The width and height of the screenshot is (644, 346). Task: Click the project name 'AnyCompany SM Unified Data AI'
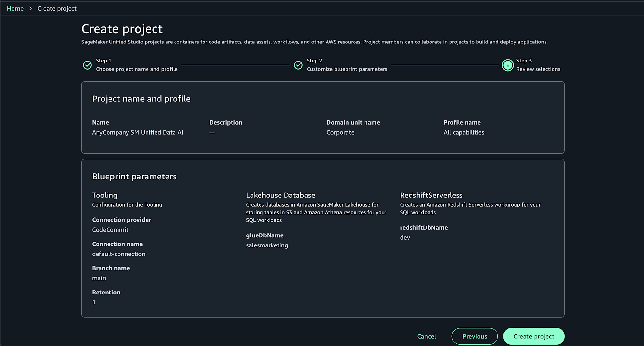(137, 132)
